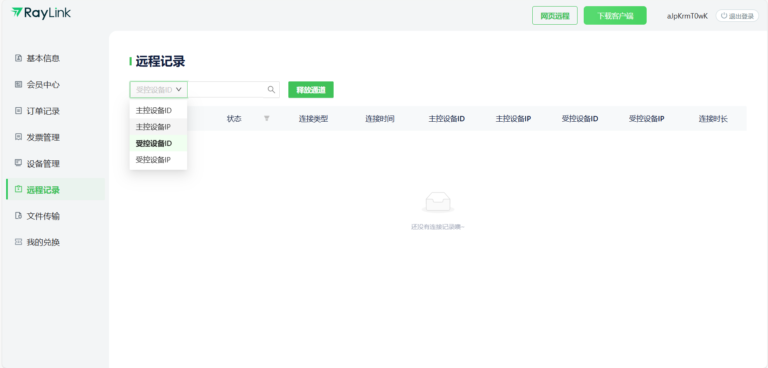Click the 我的兑换 sidebar icon

click(19, 242)
